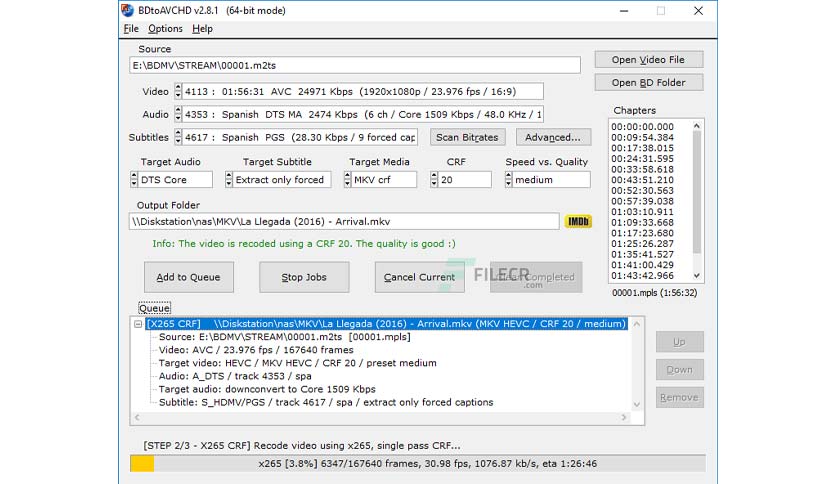Open the Options menu
The width and height of the screenshot is (836, 484).
click(x=165, y=29)
